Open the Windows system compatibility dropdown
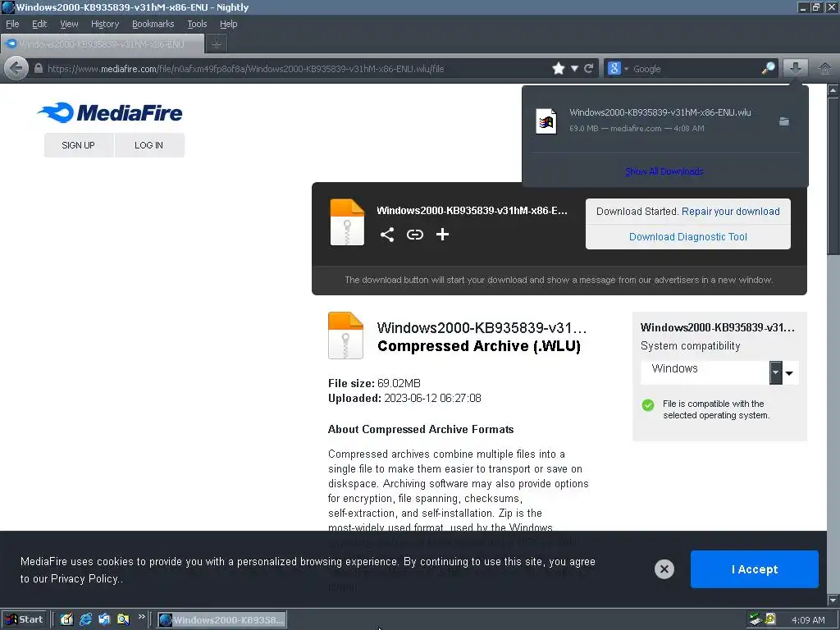 coord(719,372)
